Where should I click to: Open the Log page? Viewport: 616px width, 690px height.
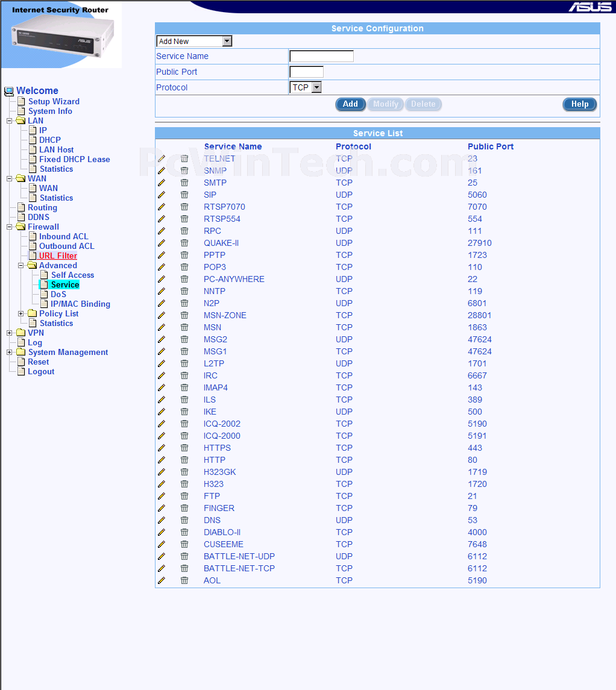(35, 343)
